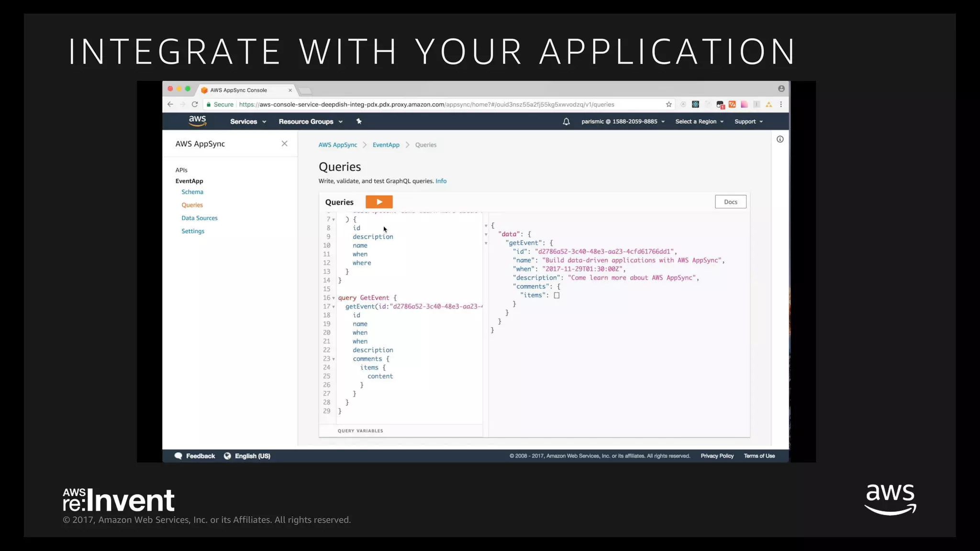Open the Select a Region dropdown

click(x=699, y=121)
